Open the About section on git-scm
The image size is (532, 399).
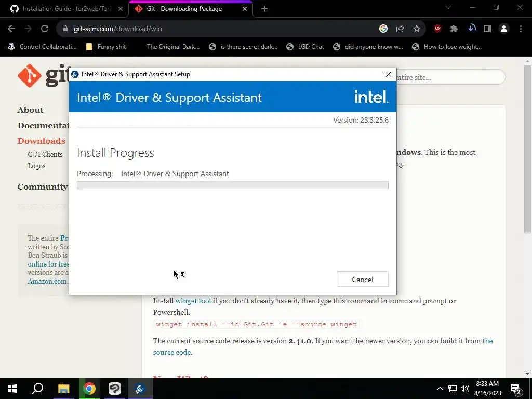[31, 110]
